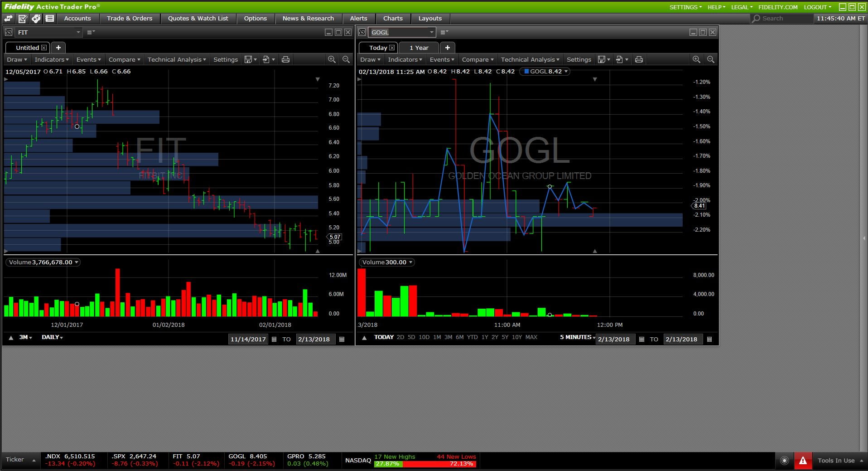Open SETTINGS menu in title bar

pos(685,7)
